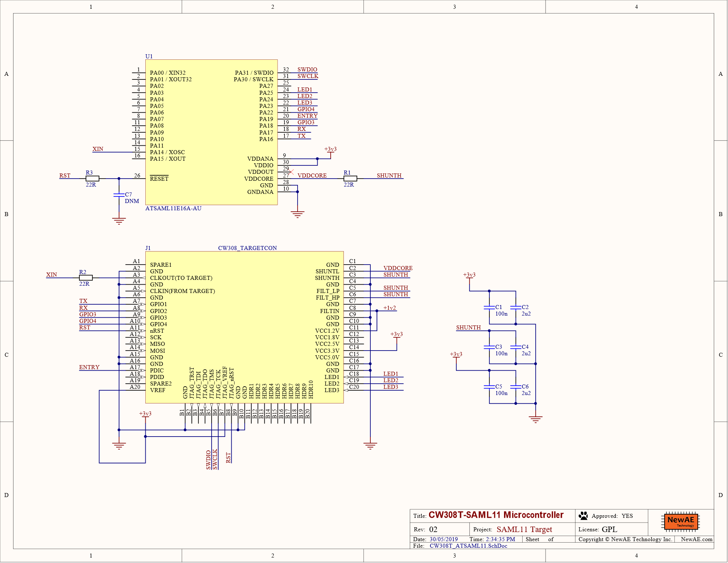Click the HDR10 pin name
Screen dimensions: 728x563
(311, 389)
